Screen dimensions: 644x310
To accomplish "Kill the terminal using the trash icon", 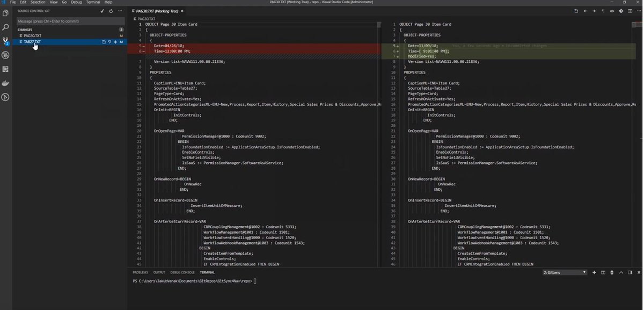I will point(612,272).
